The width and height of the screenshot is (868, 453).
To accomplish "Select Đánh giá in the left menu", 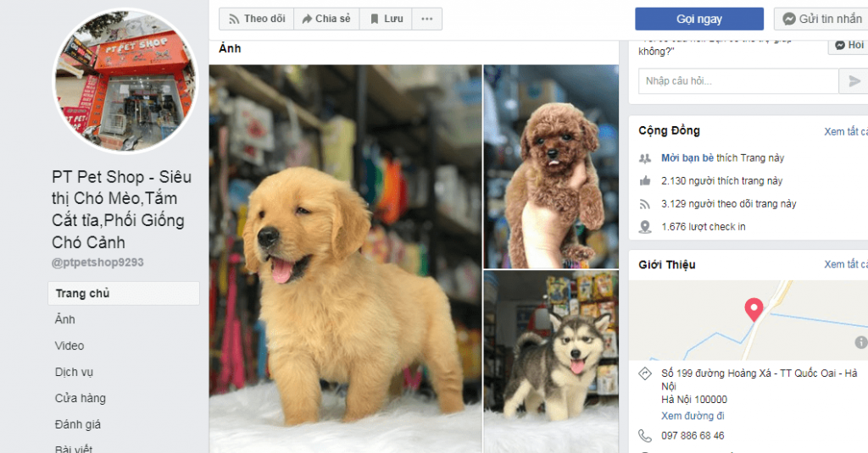I will 78,424.
